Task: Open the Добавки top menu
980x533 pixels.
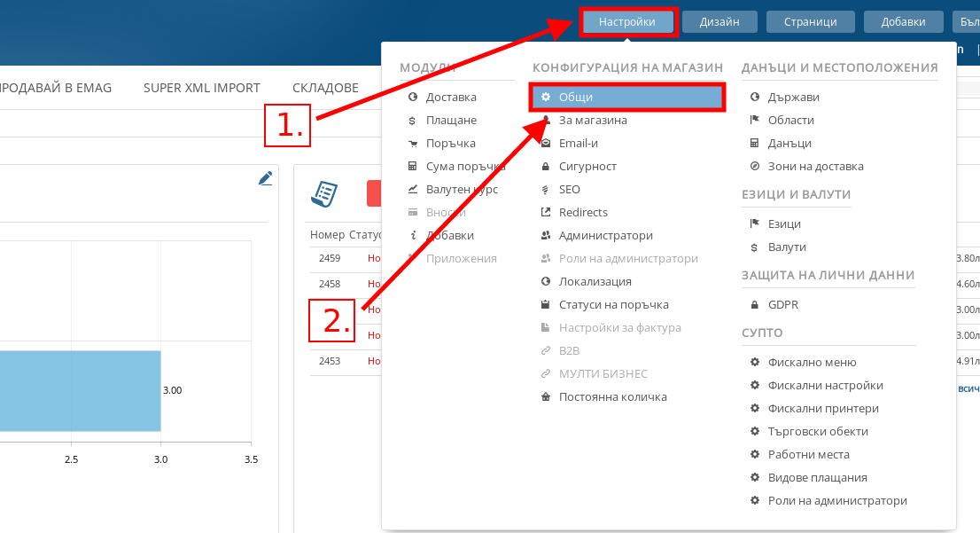Action: [x=903, y=22]
